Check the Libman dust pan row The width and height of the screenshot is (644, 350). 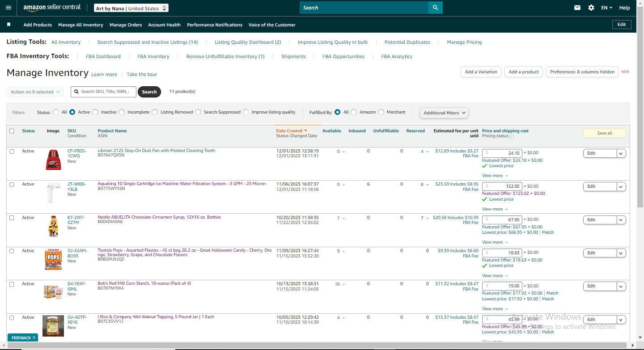(x=12, y=152)
